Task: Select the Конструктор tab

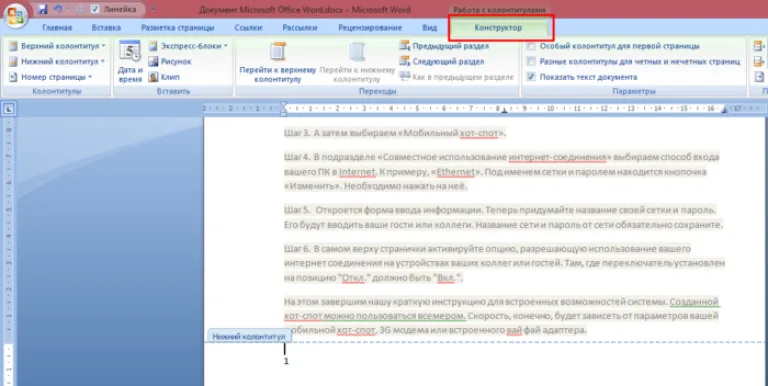Action: coord(498,28)
